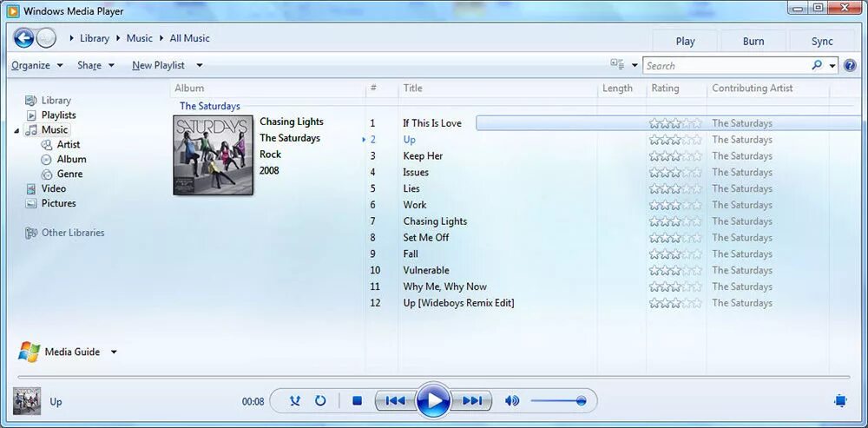Viewport: 868px width, 428px height.
Task: Open the Help question mark icon
Action: (x=850, y=65)
